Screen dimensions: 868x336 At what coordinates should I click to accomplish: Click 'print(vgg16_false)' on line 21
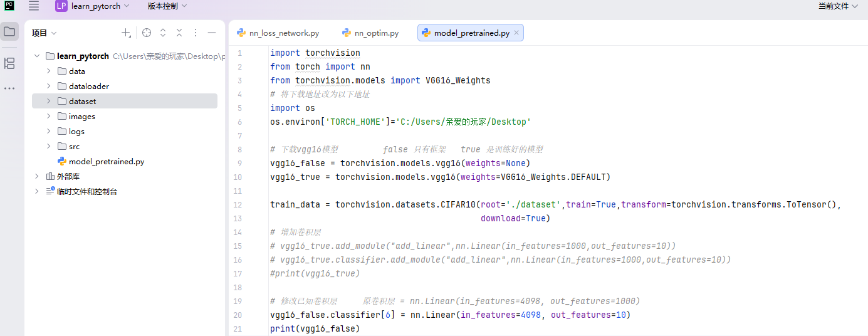click(x=315, y=328)
